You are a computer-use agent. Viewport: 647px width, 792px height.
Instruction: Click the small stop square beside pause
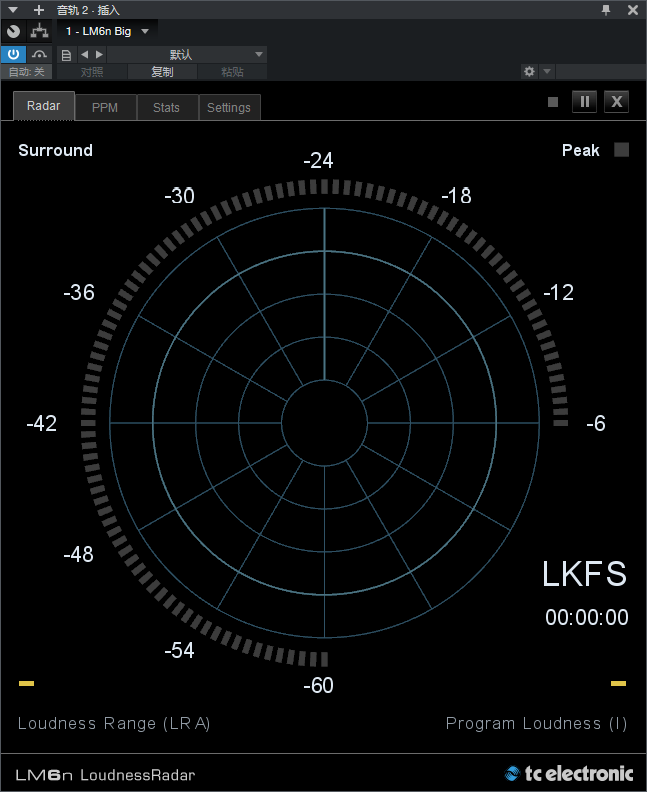click(x=553, y=101)
